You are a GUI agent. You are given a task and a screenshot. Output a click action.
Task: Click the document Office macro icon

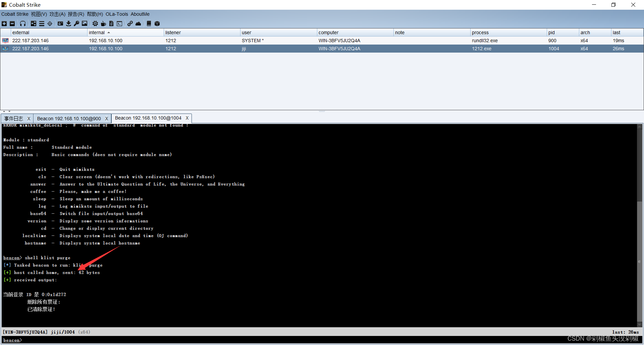[x=111, y=23]
